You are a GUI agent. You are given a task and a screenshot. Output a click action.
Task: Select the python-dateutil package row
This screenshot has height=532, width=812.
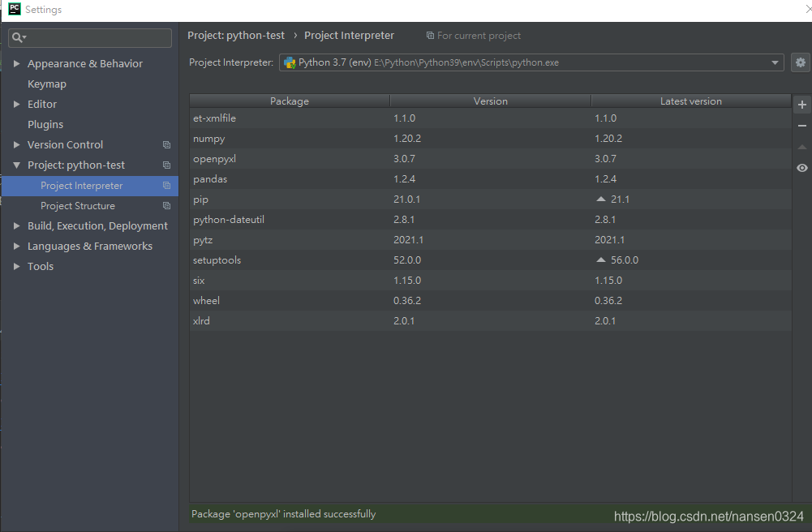[491, 220]
